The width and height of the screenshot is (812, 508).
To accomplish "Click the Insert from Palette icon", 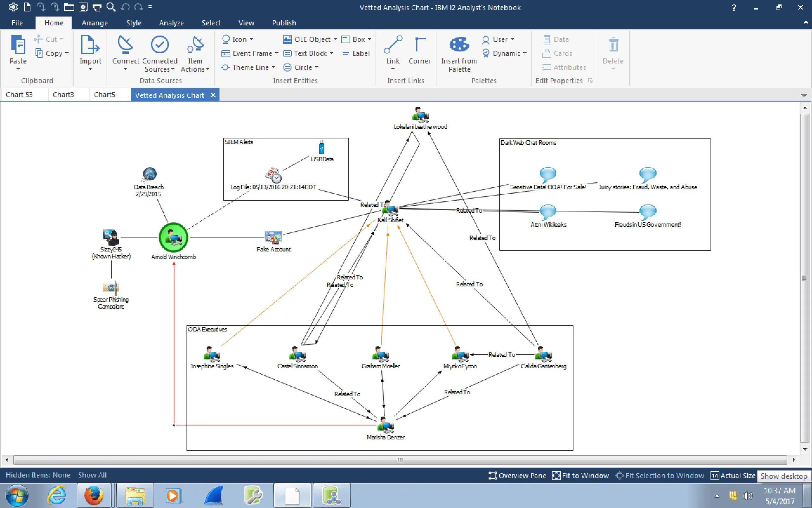I will point(459,44).
